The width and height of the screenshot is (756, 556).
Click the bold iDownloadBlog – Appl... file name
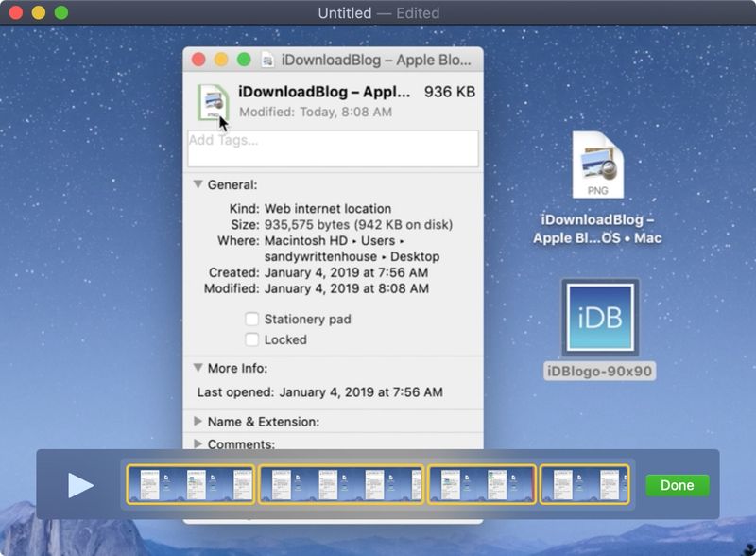(324, 91)
